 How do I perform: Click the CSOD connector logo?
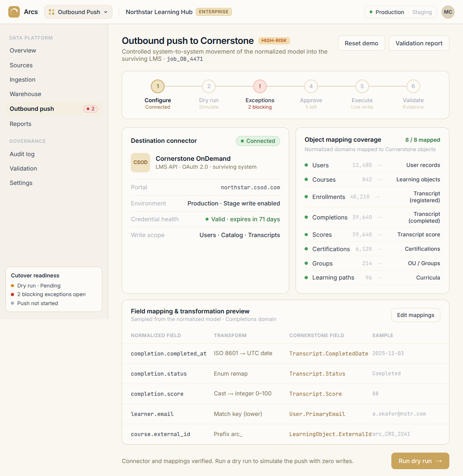(140, 163)
